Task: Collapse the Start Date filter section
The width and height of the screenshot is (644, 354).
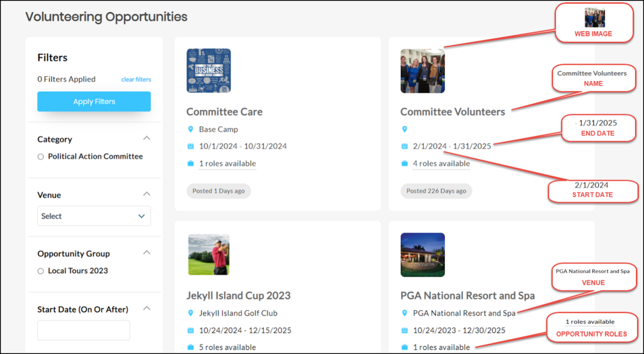Action: pos(146,309)
